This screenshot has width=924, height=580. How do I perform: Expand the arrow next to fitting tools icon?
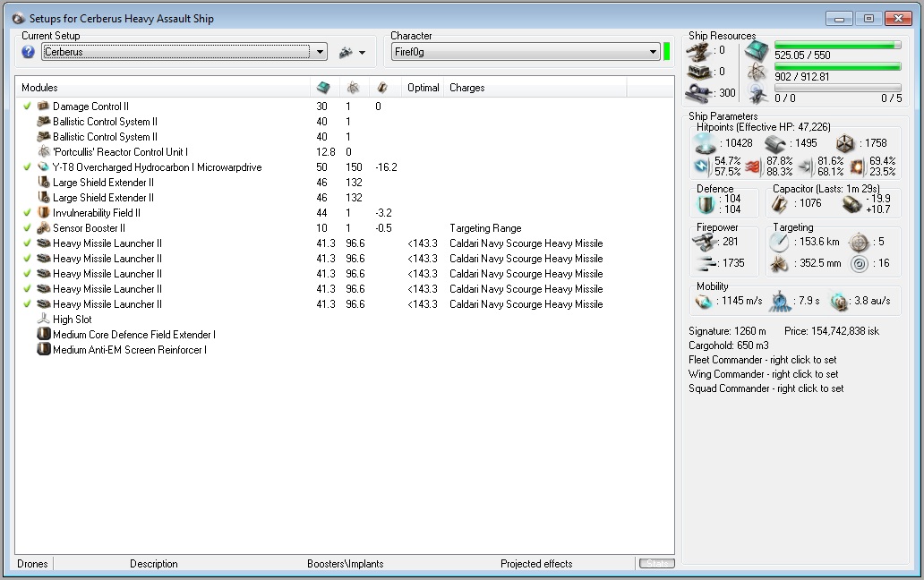[x=362, y=53]
